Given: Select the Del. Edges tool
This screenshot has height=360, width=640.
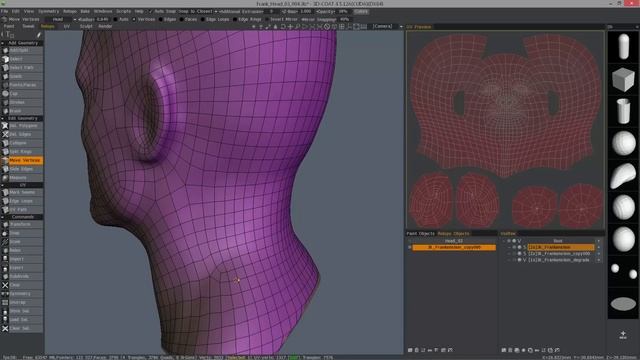Looking at the screenshot, I should tap(22, 134).
